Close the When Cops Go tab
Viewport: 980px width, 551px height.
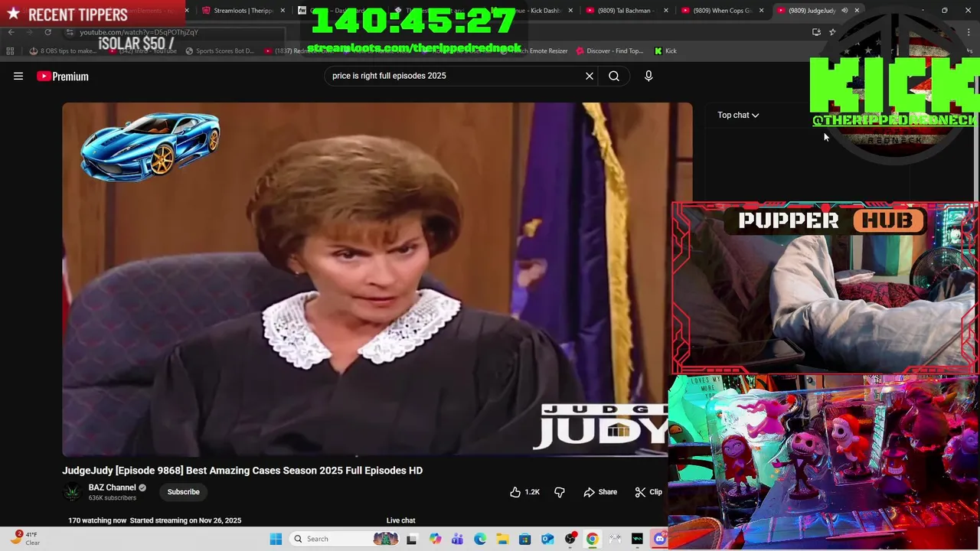tap(761, 11)
